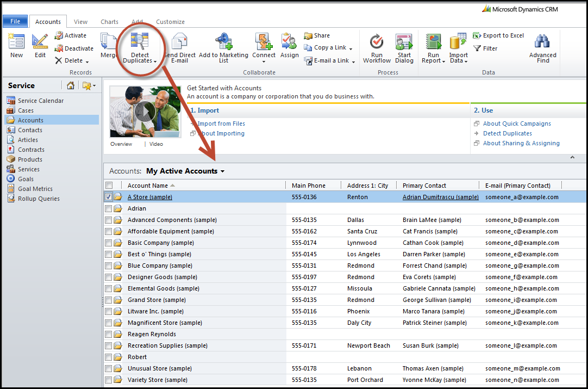Click the Grand Store (sample) account name
Viewport: 588px width, 389px height.
(x=157, y=300)
